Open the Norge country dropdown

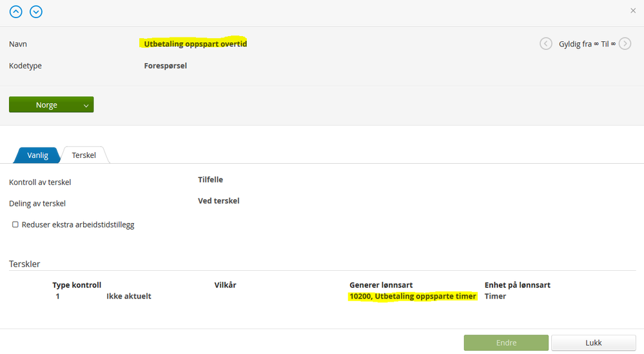pos(51,104)
